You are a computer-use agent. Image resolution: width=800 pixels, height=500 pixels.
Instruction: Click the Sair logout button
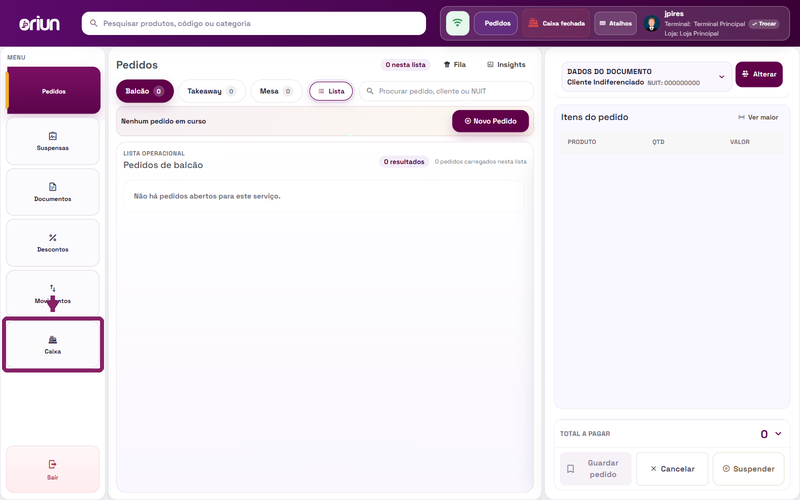tap(53, 469)
